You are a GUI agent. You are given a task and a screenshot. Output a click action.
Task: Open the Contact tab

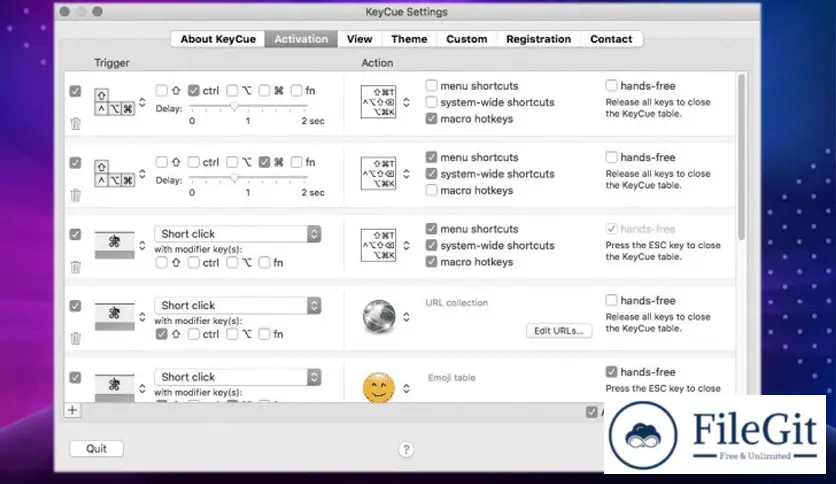coord(611,39)
